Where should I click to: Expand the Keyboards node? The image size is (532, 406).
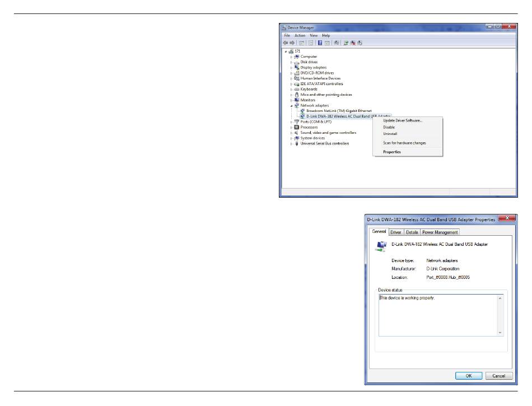click(291, 90)
